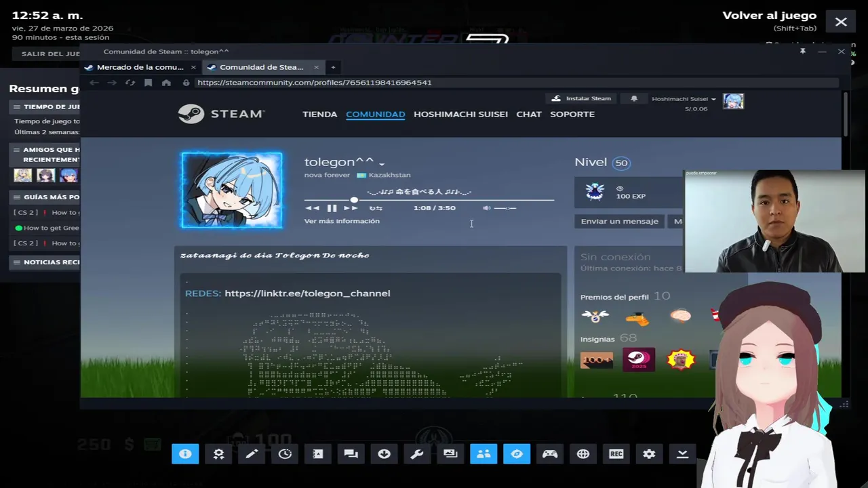Open the achievements icon in overlay toolbar

click(218, 454)
